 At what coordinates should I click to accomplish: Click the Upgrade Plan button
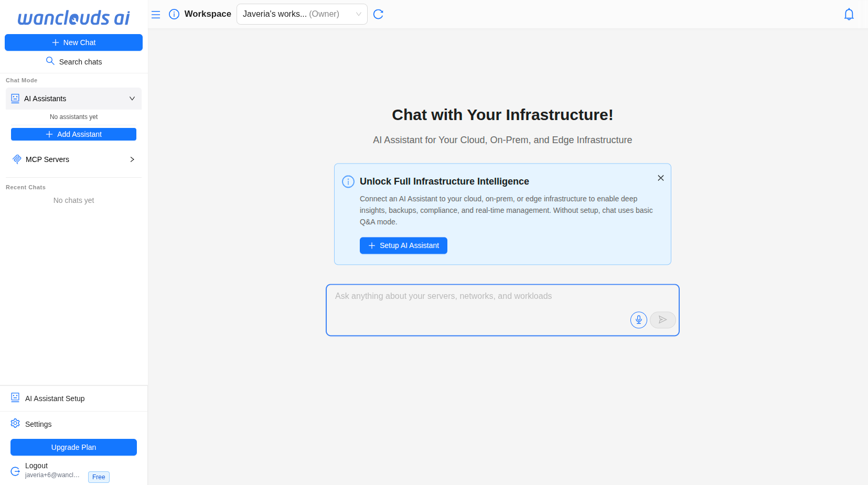pos(73,447)
